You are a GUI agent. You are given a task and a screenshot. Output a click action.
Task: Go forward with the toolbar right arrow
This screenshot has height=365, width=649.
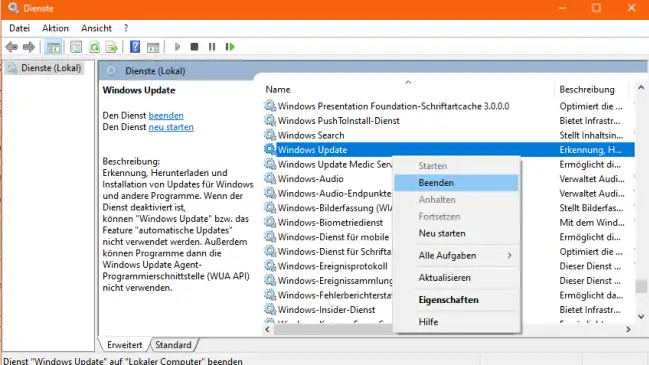(29, 47)
